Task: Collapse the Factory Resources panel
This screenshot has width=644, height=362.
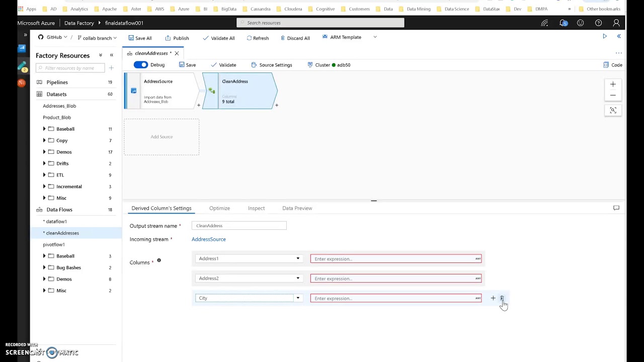Action: tap(111, 55)
